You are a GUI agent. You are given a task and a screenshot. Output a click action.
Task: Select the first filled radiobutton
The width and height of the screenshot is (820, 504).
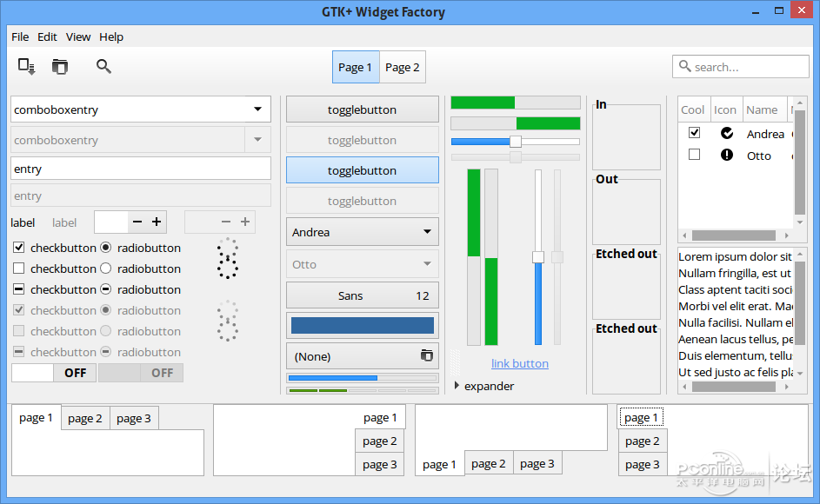click(105, 248)
